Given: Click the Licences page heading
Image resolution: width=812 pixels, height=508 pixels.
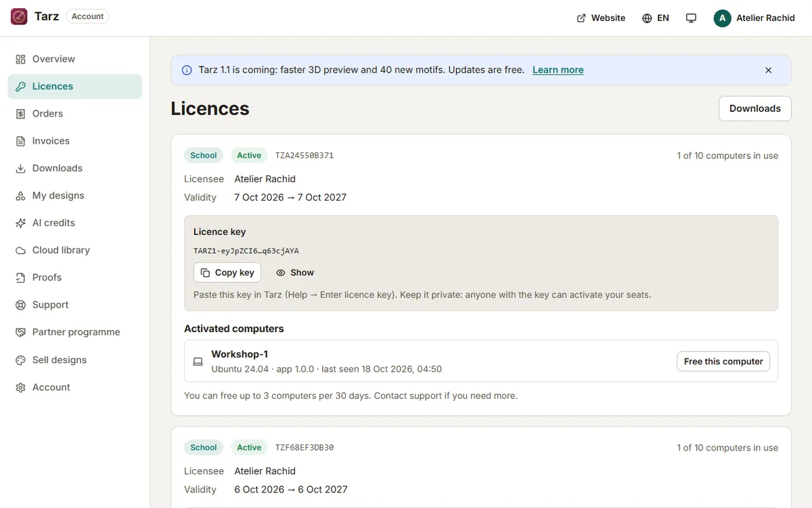Looking at the screenshot, I should click(x=210, y=108).
